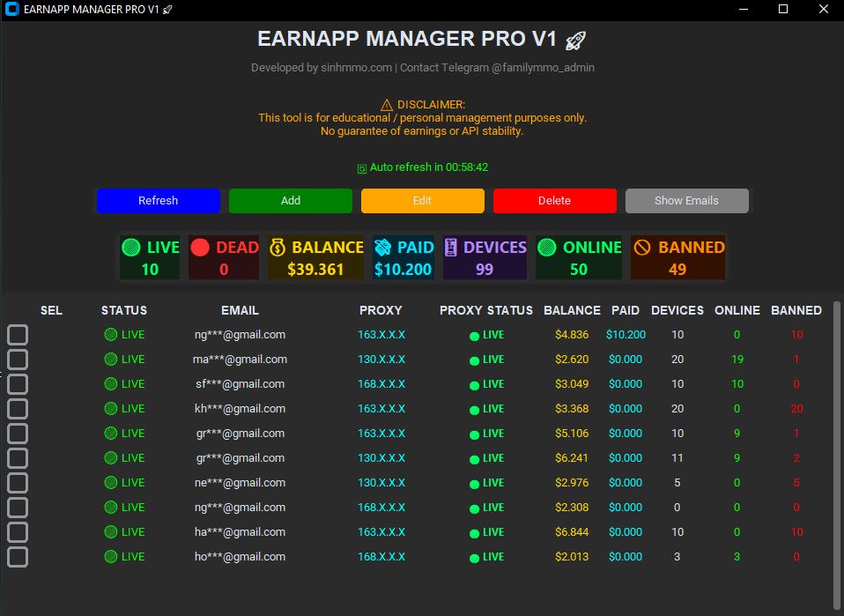Click the email kh***@gmail.com
This screenshot has height=616, width=844.
[x=240, y=409]
